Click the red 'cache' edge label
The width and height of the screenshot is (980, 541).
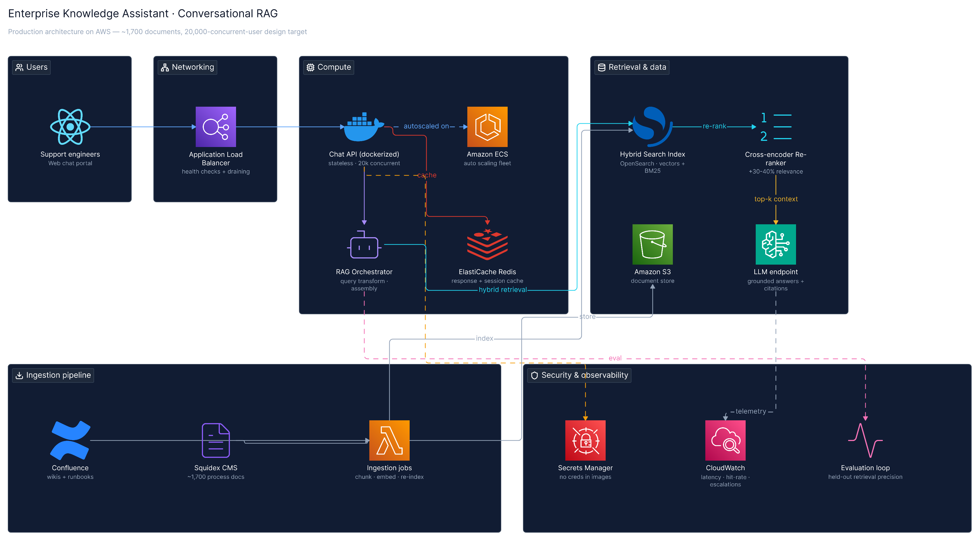(427, 175)
